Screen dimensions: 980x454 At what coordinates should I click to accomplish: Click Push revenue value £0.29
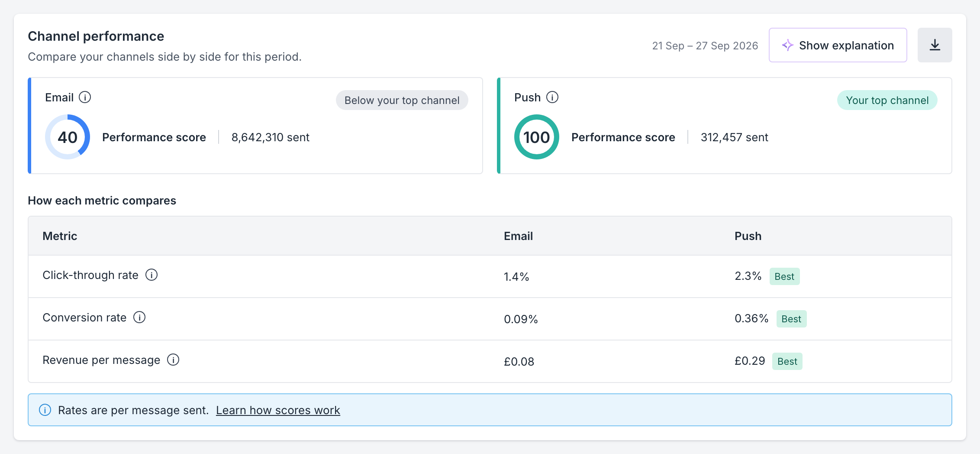click(750, 361)
